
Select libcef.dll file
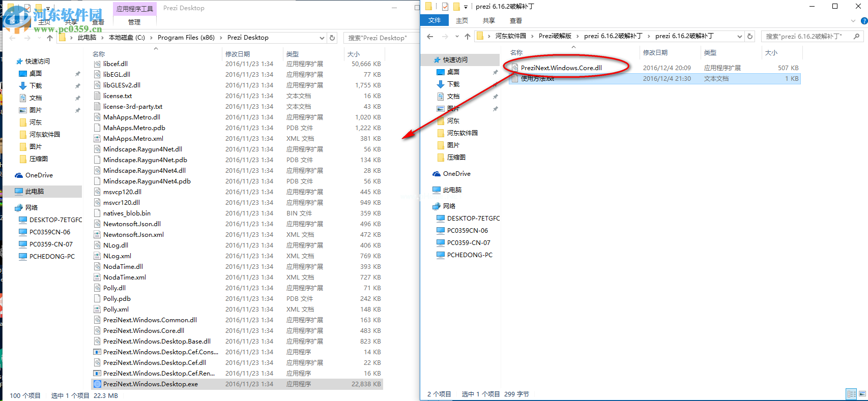(x=115, y=64)
